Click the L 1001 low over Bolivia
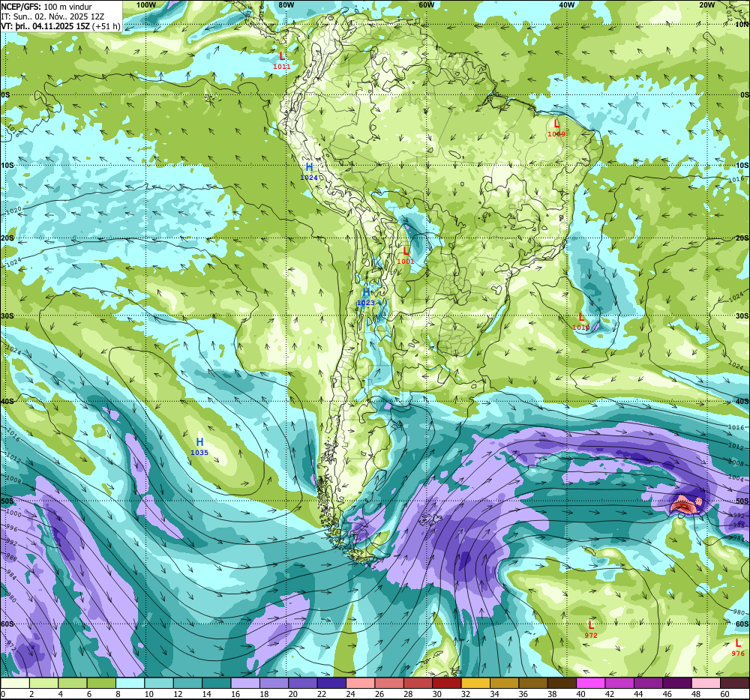This screenshot has height=700, width=750. click(406, 255)
